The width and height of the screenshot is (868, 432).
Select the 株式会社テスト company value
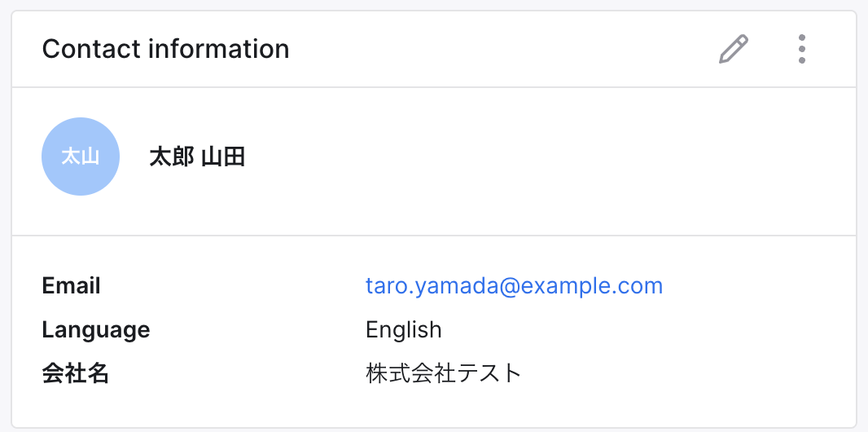pyautogui.click(x=443, y=374)
